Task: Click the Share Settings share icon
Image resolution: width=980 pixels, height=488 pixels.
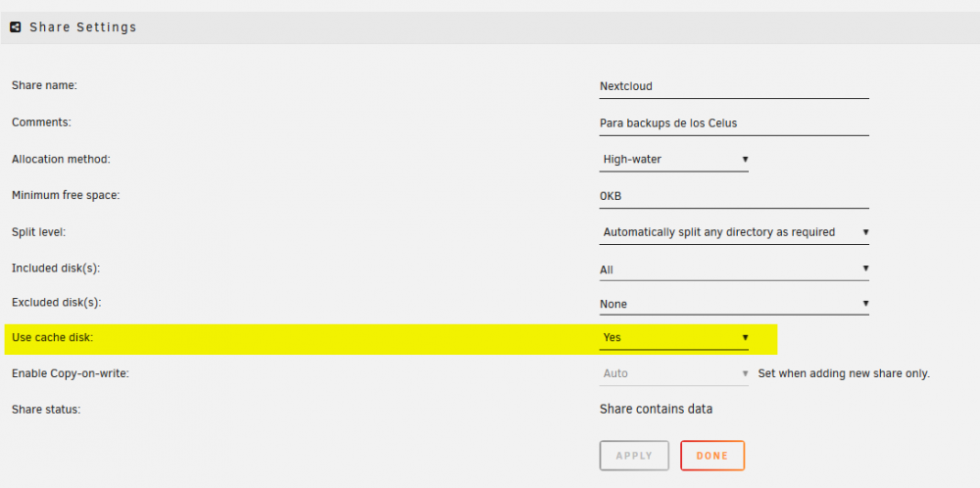Action: [16, 27]
